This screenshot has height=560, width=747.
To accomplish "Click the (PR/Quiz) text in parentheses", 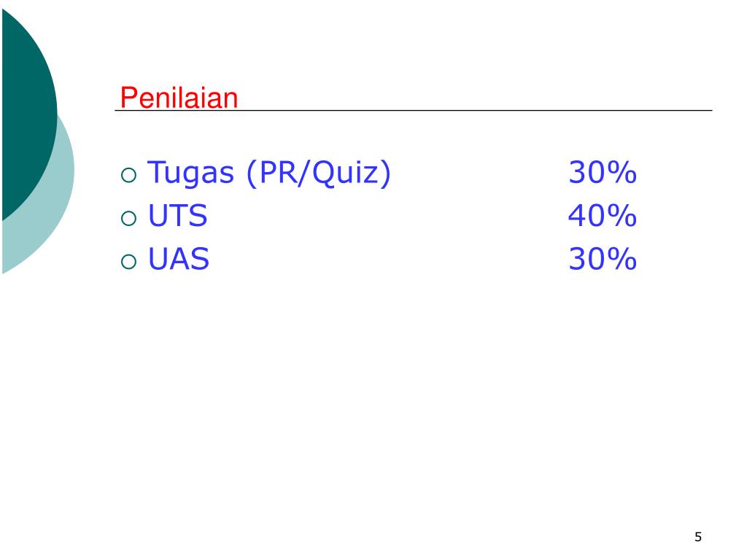I will pos(319,173).
